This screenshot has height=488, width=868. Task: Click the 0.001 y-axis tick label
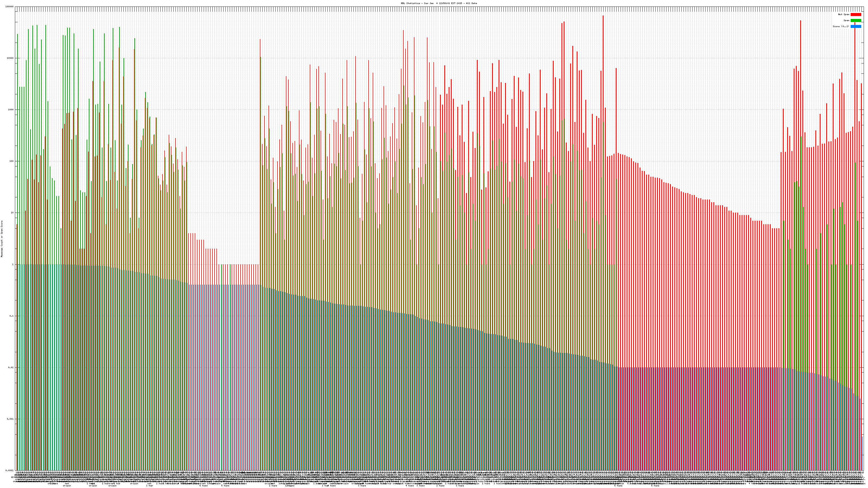11,419
